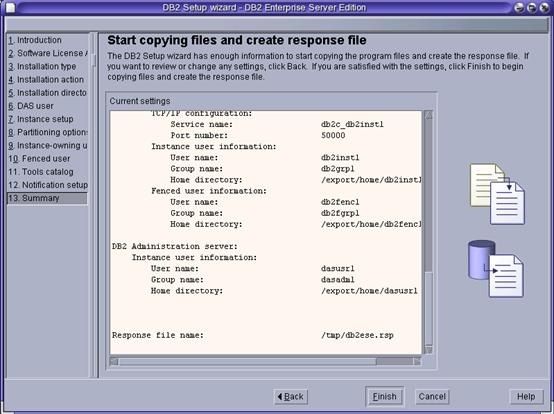The image size is (554, 414).
Task: Click the copy files document icon
Action: coord(497,194)
